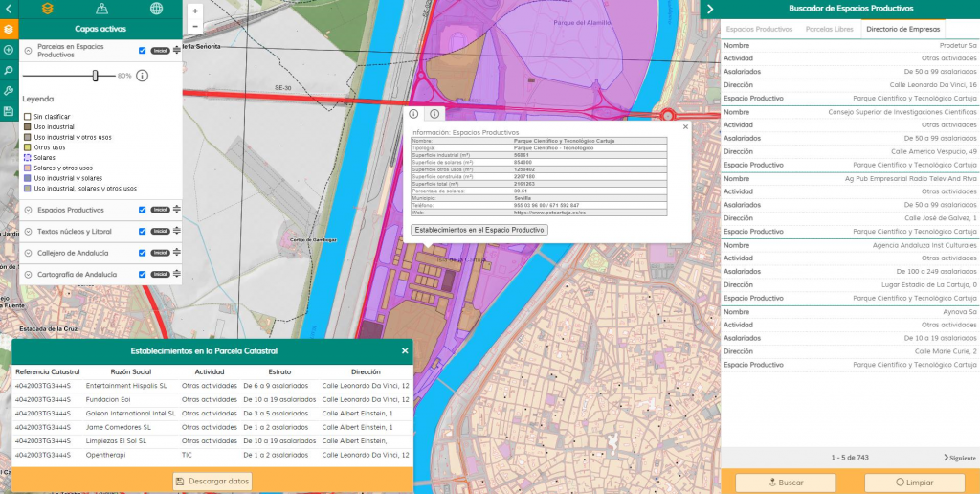Screen dimensions: 980x494
Task: Open the magnifier search tool in sidebar
Action: coord(9,70)
